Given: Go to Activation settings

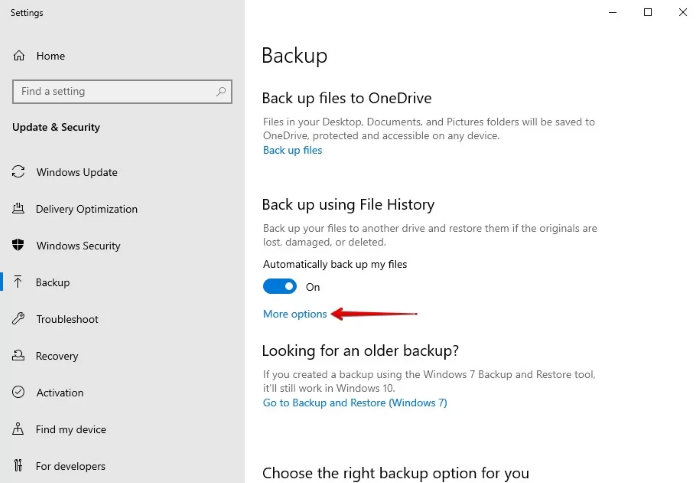Looking at the screenshot, I should [x=122, y=392].
